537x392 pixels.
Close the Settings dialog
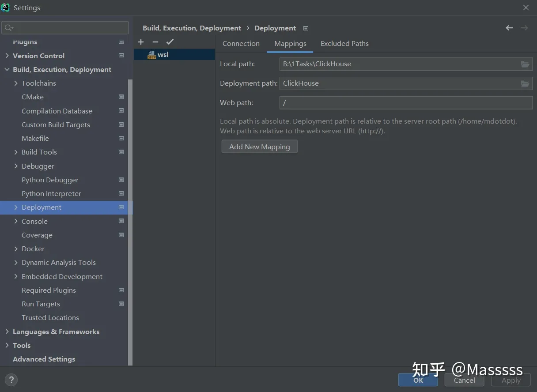pos(526,8)
